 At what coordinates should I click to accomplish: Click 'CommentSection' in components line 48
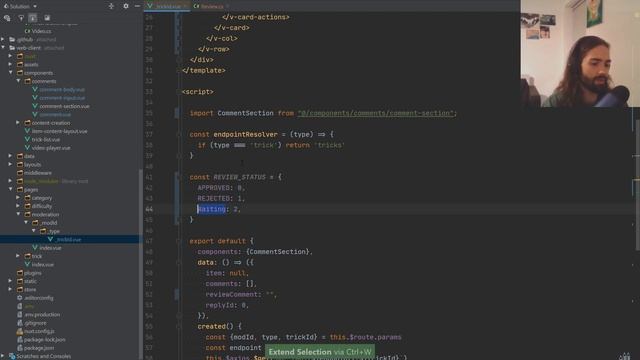click(278, 252)
